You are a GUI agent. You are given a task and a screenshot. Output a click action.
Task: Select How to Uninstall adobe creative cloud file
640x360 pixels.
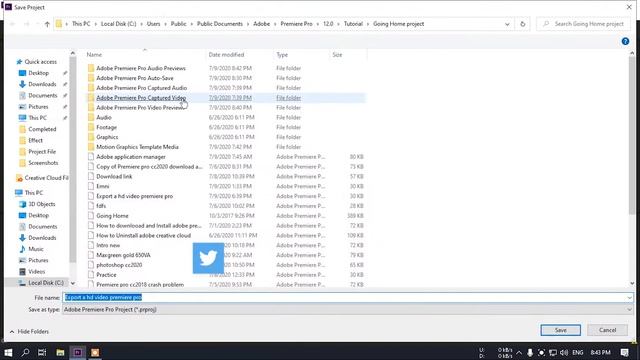click(x=143, y=236)
